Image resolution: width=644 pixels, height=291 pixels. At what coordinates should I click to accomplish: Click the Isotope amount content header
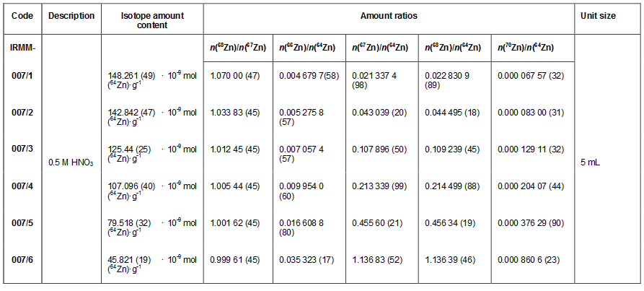[152, 20]
